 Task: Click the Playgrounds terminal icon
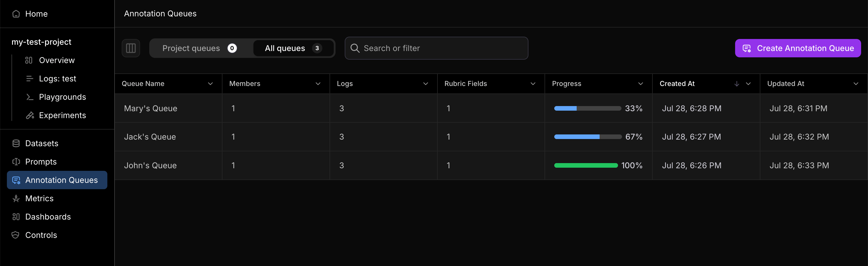click(30, 97)
